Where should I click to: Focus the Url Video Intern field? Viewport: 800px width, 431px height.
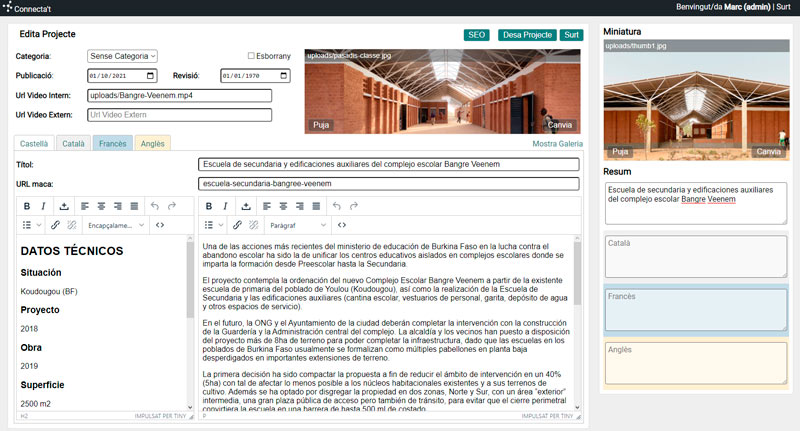point(180,95)
